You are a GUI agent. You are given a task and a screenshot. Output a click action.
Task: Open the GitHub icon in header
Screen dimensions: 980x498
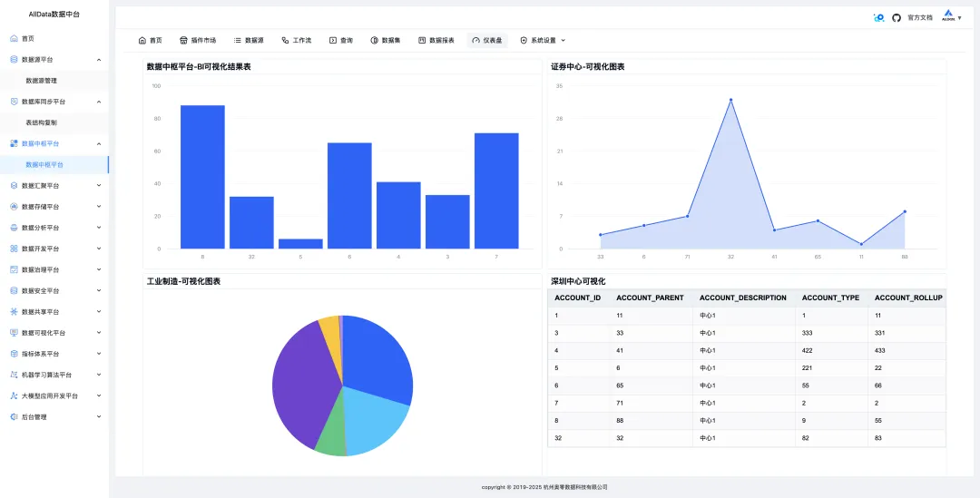coord(897,18)
